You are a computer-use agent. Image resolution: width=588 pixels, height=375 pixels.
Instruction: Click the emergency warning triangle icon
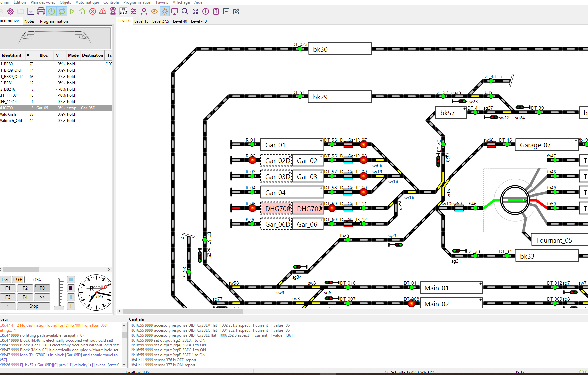pyautogui.click(x=103, y=11)
